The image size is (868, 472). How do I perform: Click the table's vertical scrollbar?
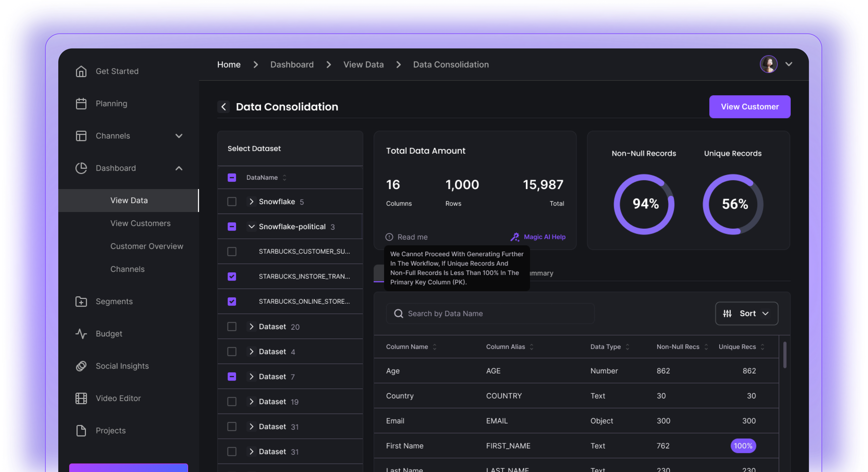(x=785, y=355)
